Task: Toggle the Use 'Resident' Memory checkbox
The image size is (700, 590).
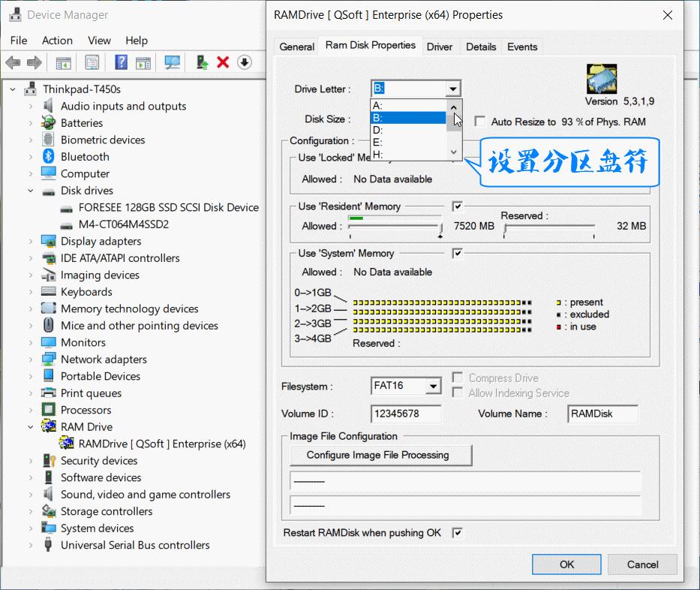Action: [458, 206]
